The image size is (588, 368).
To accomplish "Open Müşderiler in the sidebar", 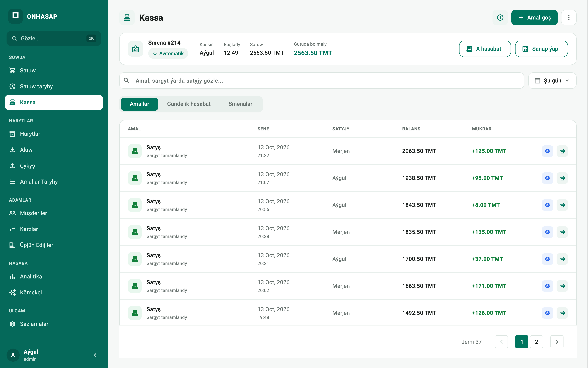I will point(54,213).
